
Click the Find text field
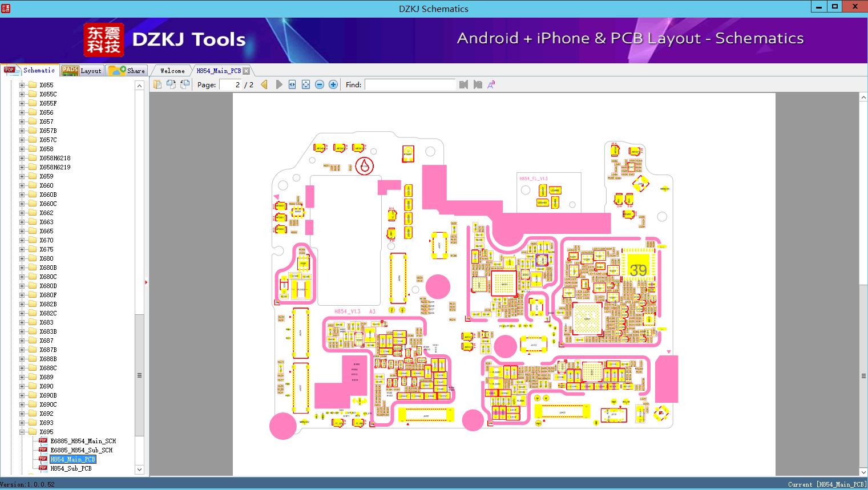click(410, 84)
